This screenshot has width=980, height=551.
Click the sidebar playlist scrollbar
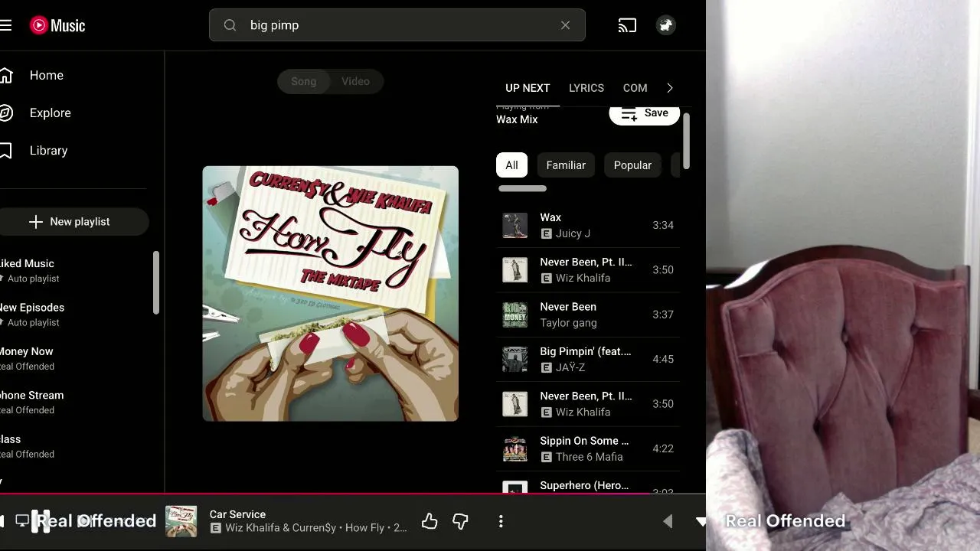tap(156, 283)
